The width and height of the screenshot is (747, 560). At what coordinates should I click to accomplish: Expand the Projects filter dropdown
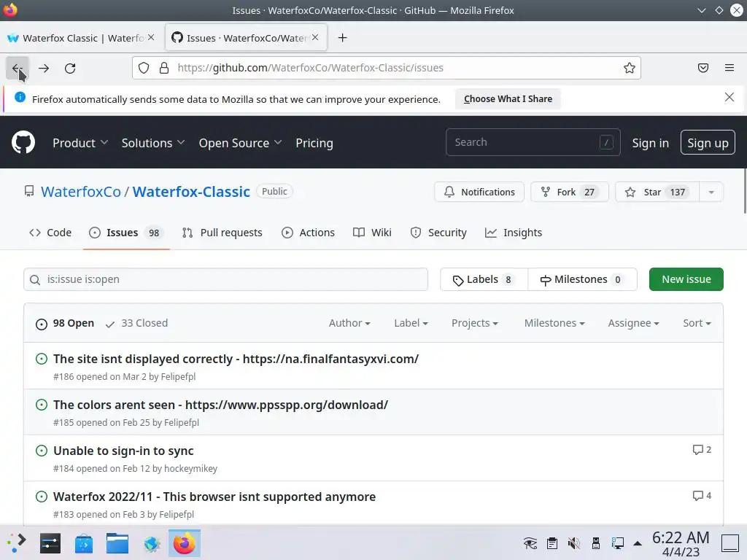point(474,323)
